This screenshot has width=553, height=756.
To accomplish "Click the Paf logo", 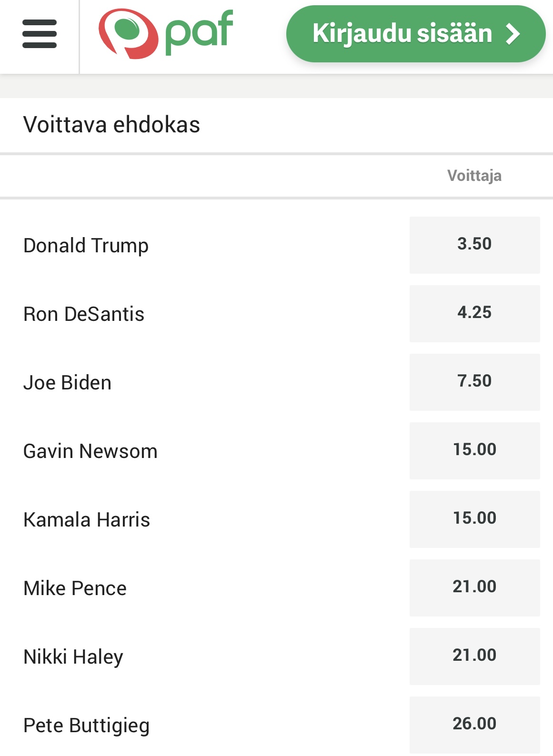I will (165, 33).
